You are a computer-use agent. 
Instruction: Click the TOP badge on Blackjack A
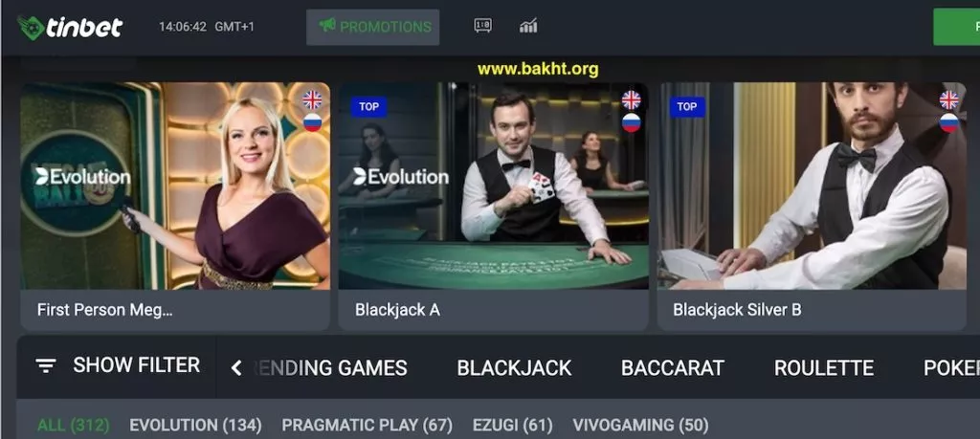point(368,107)
